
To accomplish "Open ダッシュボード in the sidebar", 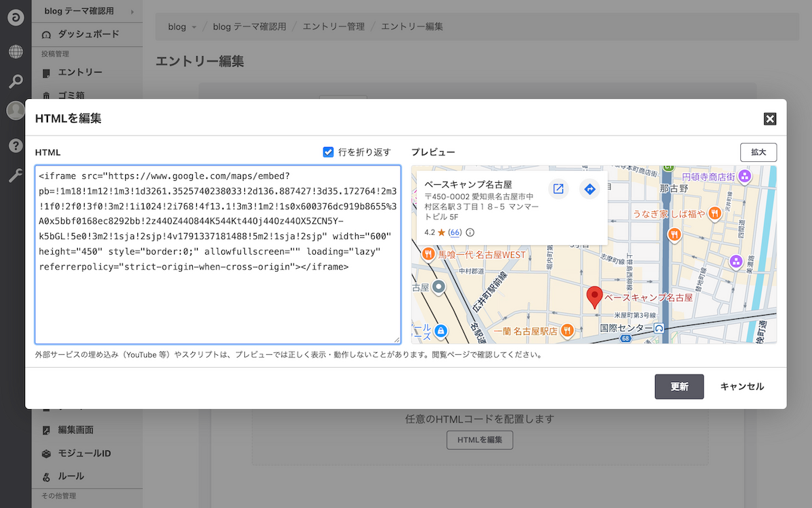I will (87, 34).
